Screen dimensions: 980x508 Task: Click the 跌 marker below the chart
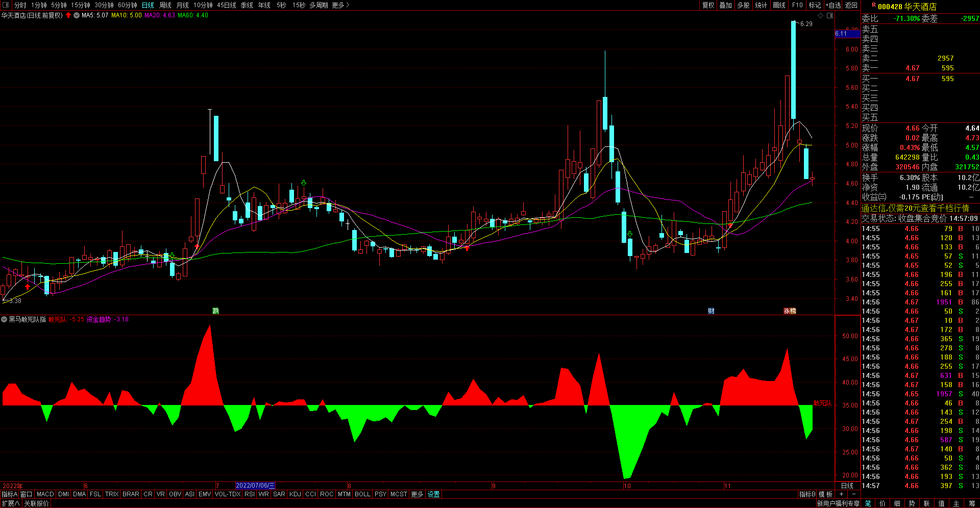click(x=216, y=311)
